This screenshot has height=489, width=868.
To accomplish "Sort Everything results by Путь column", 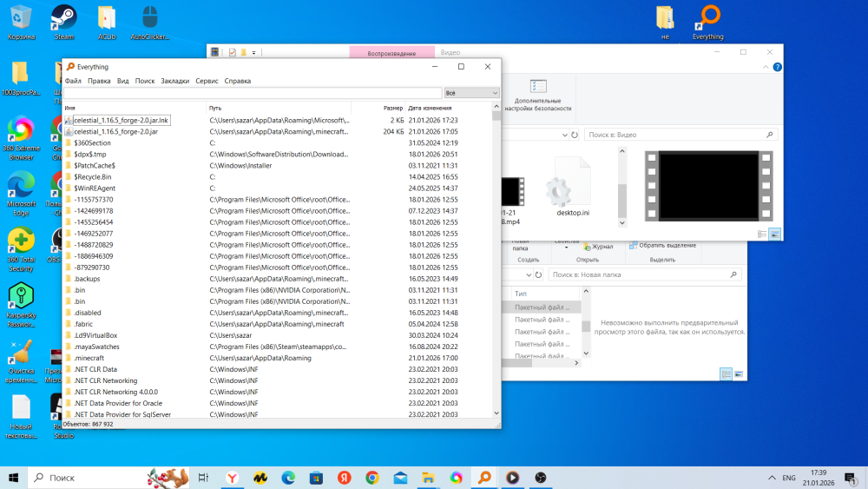I will [x=279, y=108].
